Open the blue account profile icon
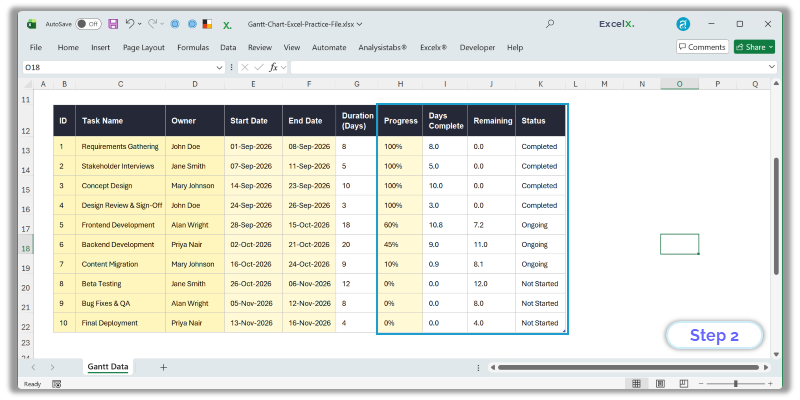The height and width of the screenshot is (400, 800). tap(683, 24)
